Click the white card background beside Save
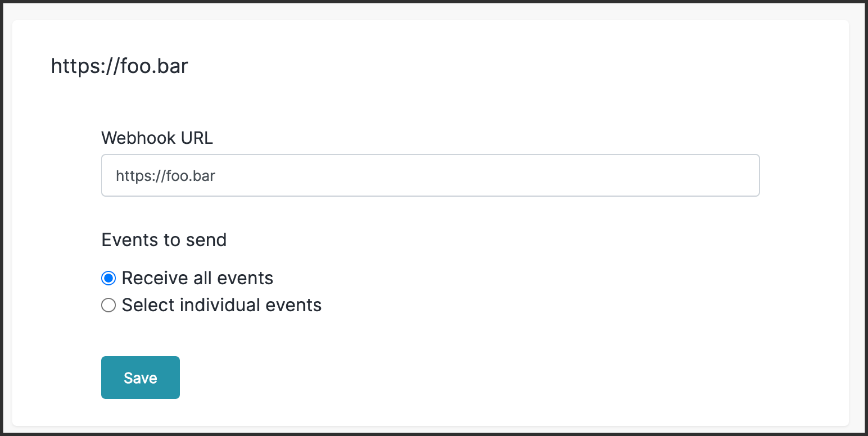 (x=450, y=378)
